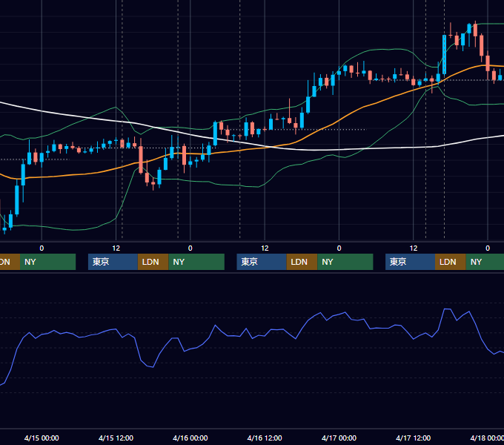Click hour label 12 above 4/16 12:00
Viewport: 504px width, 445px height.
[265, 248]
